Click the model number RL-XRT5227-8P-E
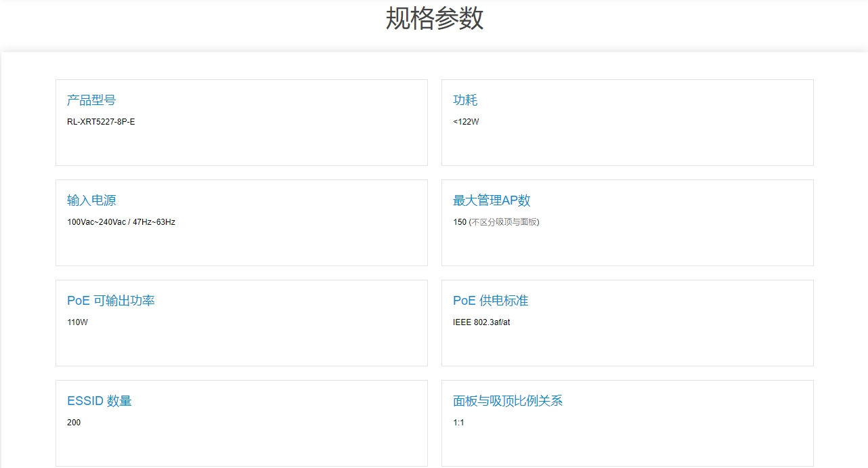Image resolution: width=868 pixels, height=468 pixels. [x=101, y=122]
